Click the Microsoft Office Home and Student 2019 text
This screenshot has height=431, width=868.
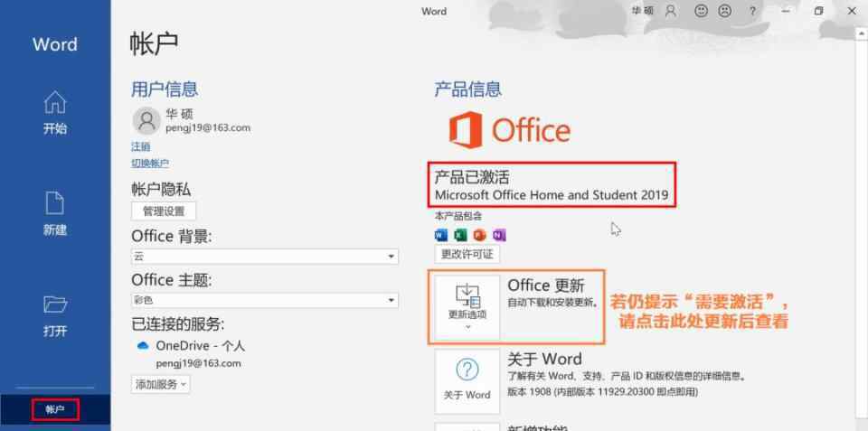pos(552,195)
